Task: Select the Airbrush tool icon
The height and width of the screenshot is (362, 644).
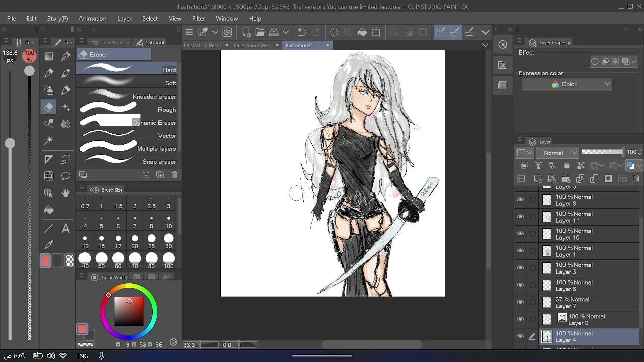Action: (49, 90)
